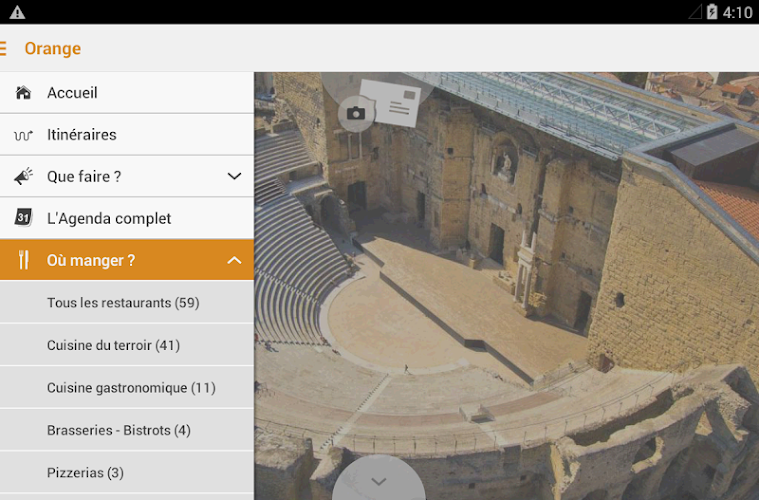Tap the fork and knife icon

click(23, 260)
